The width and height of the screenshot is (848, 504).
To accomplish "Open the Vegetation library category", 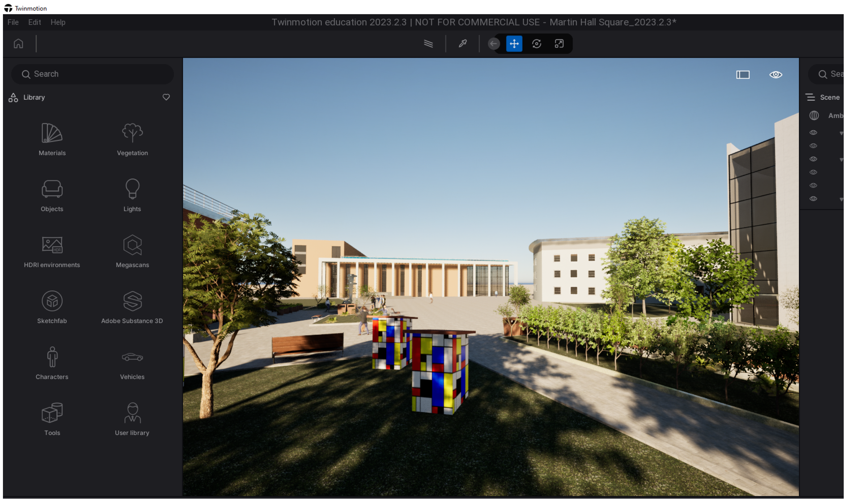I will pyautogui.click(x=132, y=140).
